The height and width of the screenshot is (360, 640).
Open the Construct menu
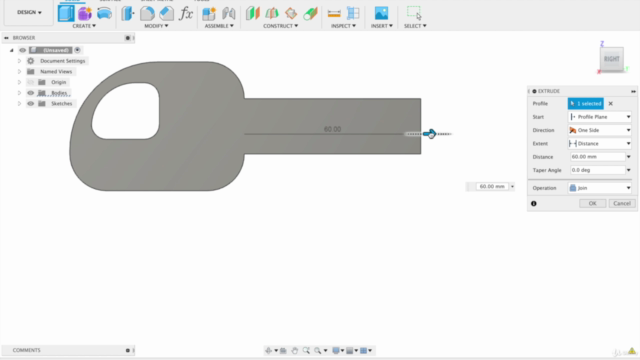280,26
